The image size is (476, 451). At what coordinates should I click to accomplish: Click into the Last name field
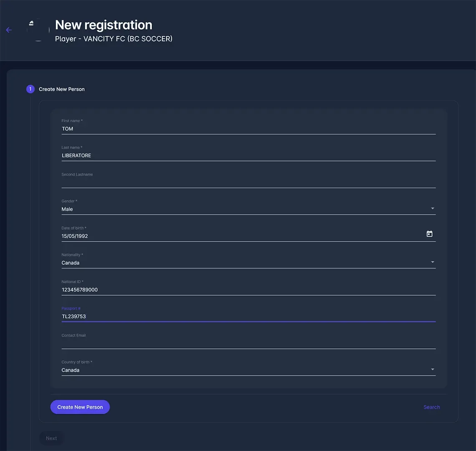click(x=248, y=155)
